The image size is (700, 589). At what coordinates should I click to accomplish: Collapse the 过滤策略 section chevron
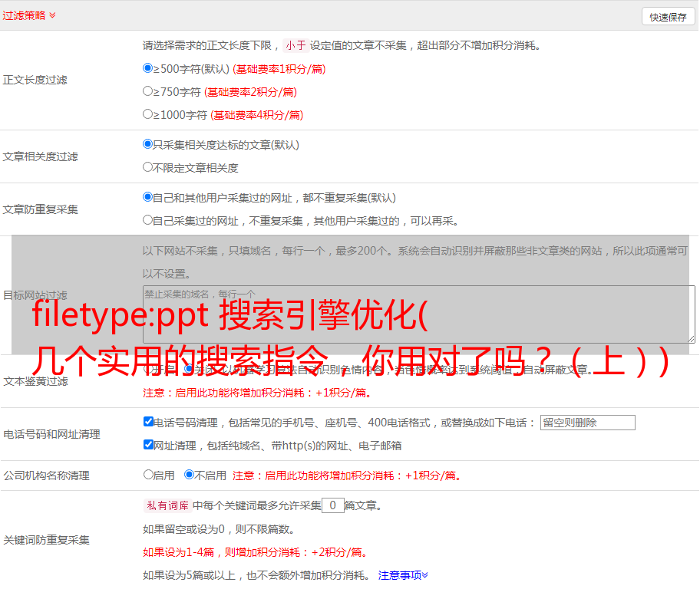[52, 15]
